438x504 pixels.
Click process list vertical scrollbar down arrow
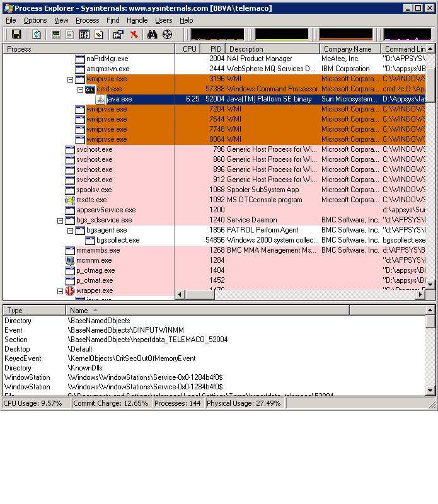(x=430, y=285)
